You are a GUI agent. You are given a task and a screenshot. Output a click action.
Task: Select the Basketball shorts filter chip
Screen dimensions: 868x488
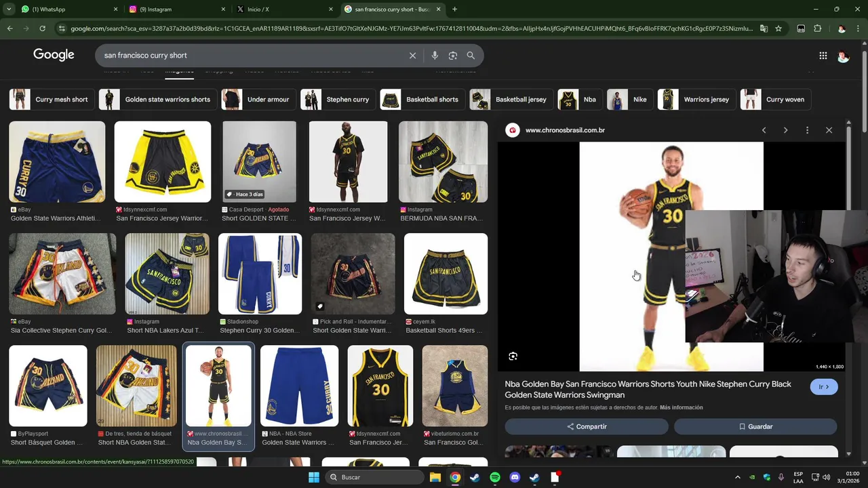[422, 100]
